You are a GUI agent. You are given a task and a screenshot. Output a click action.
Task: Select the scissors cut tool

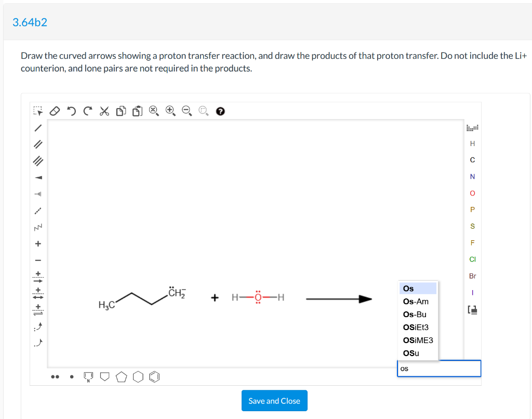(x=104, y=111)
